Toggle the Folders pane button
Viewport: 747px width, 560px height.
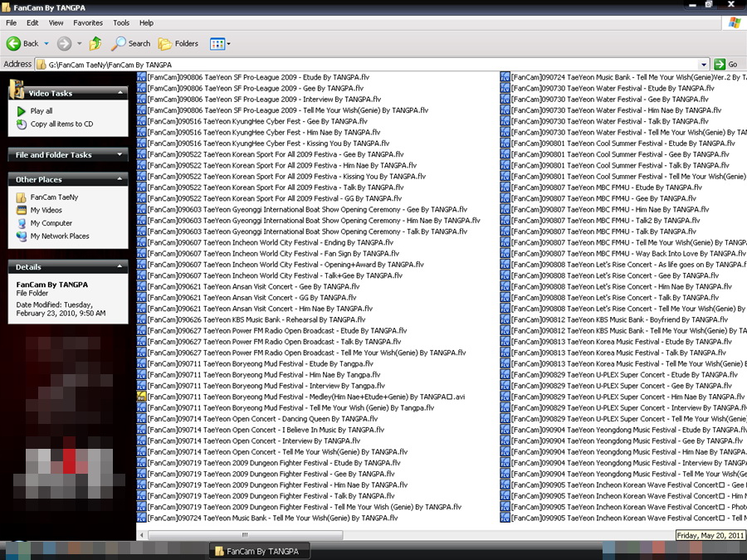point(178,43)
